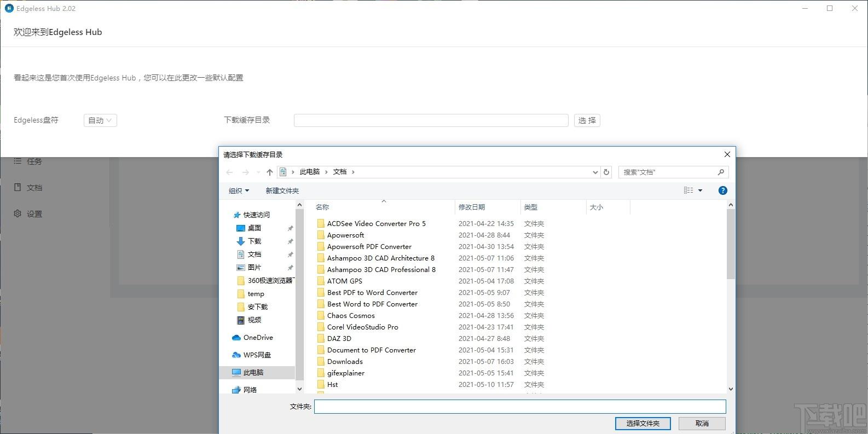
Task: Select 文档 in the dialog navigation pane
Action: pyautogui.click(x=254, y=254)
